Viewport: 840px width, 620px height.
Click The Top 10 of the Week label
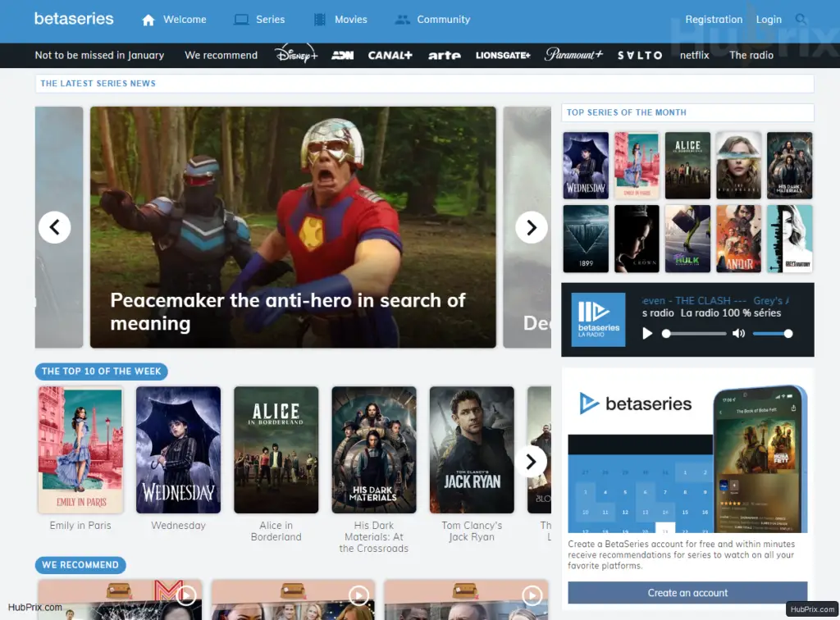pyautogui.click(x=101, y=371)
